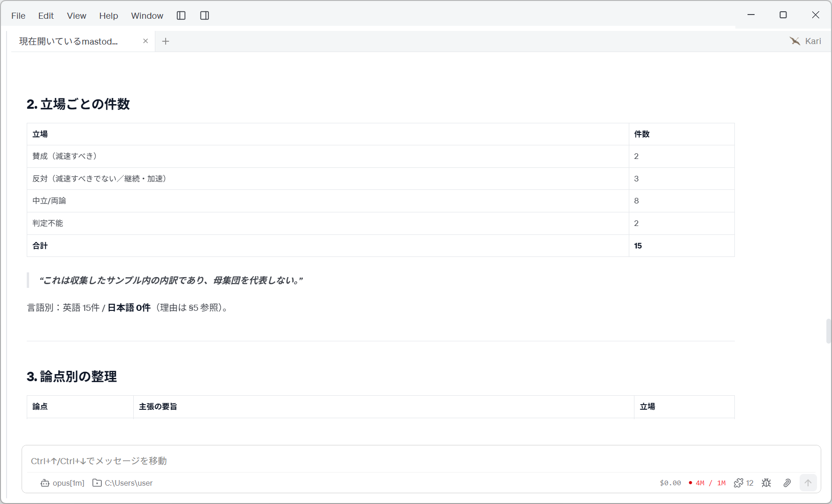Change working folder C:\Users\user
832x504 pixels.
pos(122,483)
